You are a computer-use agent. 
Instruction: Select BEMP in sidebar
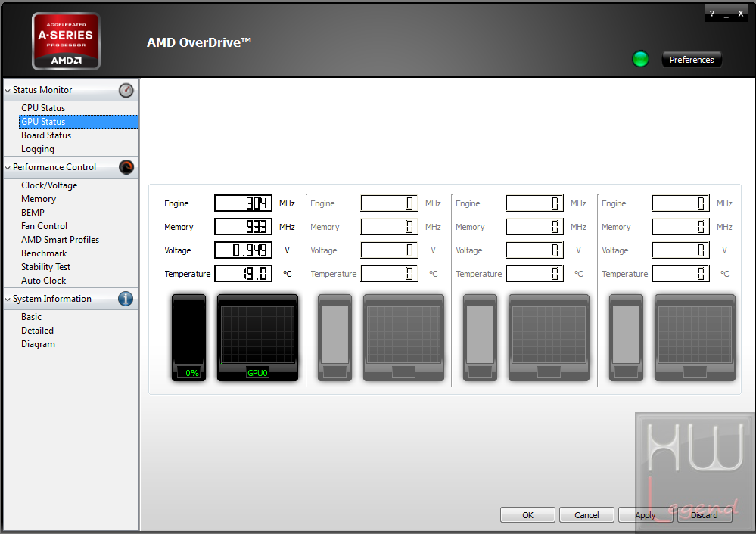coord(33,212)
